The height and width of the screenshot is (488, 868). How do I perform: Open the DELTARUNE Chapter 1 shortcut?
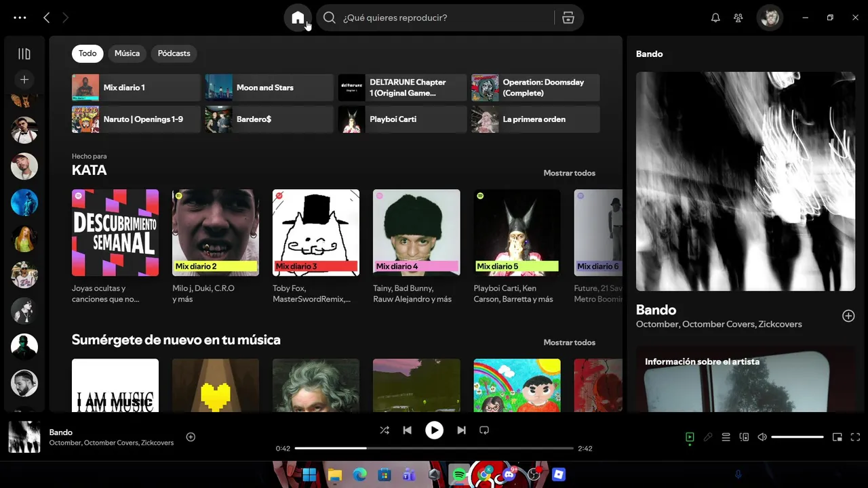[x=402, y=87]
